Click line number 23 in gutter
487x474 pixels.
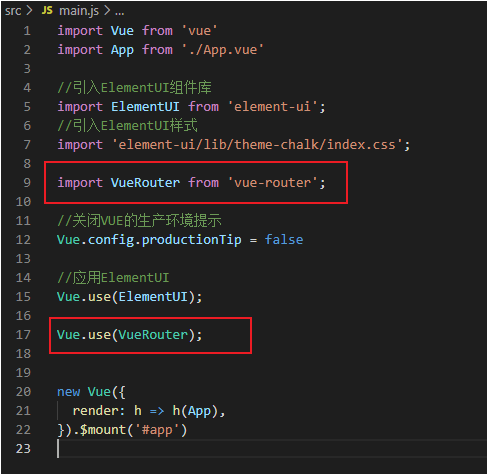[x=23, y=449]
